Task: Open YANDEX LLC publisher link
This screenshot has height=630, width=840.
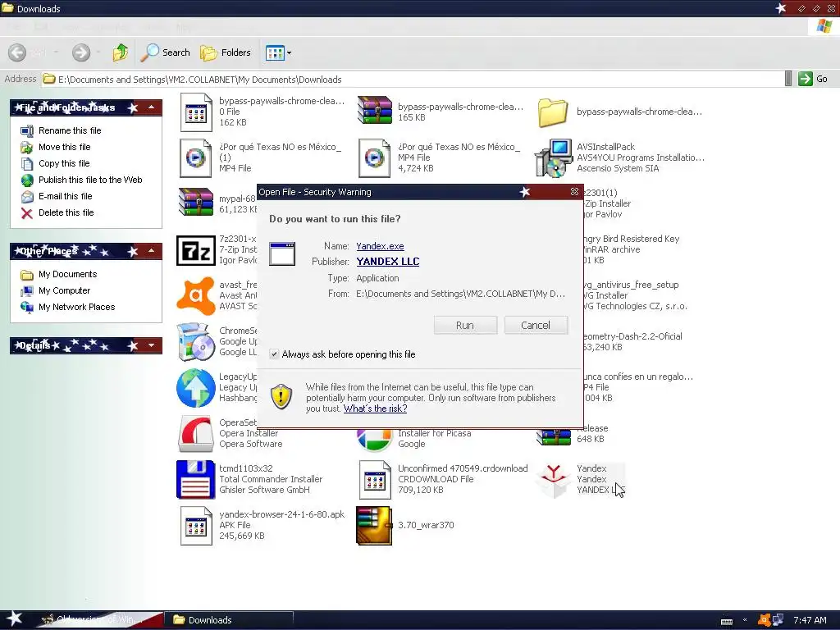Action: [x=388, y=262]
